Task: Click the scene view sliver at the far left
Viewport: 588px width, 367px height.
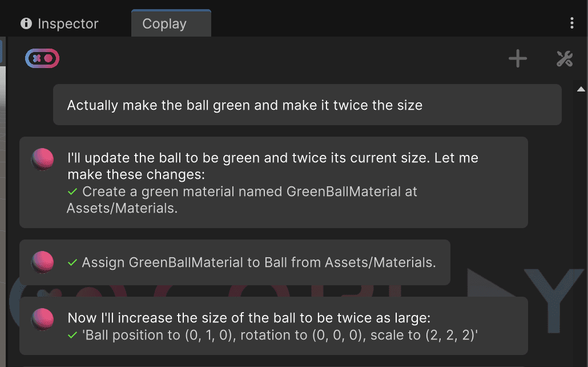Action: [3, 171]
